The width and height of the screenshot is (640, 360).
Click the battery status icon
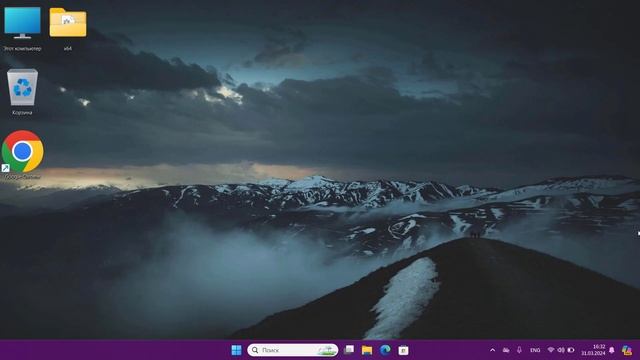coord(571,350)
